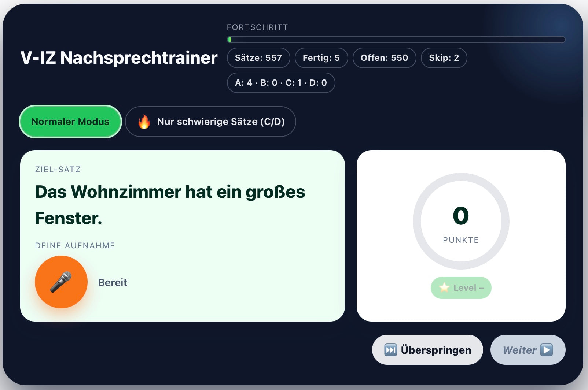Click the Fortschritt progress bar
Image resolution: width=588 pixels, height=390 pixels.
pyautogui.click(x=396, y=40)
